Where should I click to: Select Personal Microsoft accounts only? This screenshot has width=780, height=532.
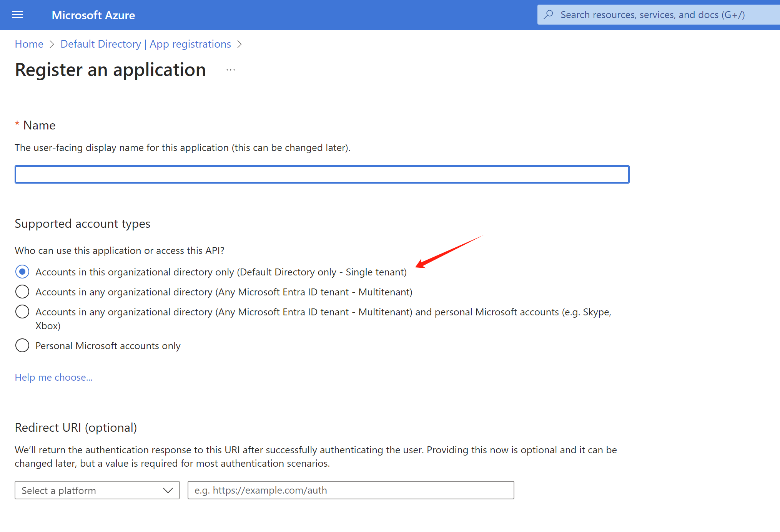(x=22, y=345)
